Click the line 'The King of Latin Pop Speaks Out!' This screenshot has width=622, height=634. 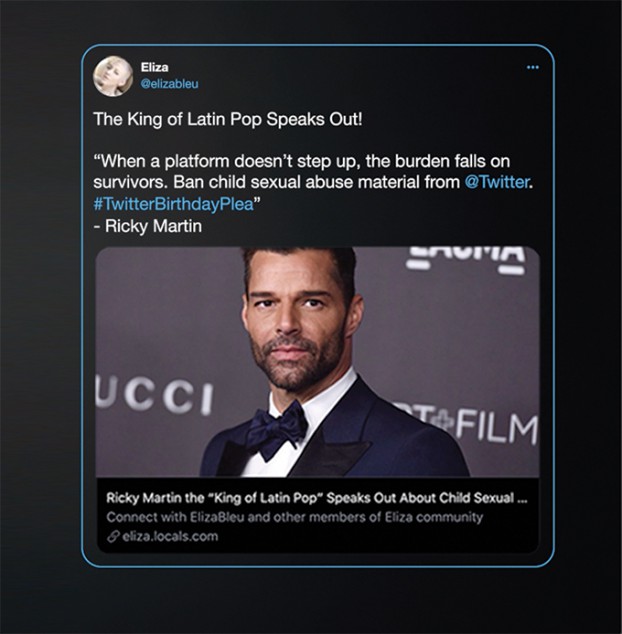pos(228,119)
